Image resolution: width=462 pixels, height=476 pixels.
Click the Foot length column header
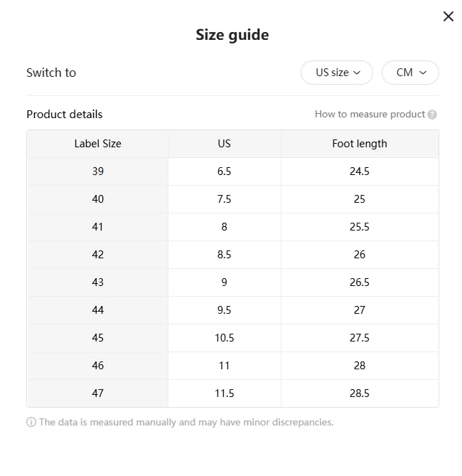360,144
